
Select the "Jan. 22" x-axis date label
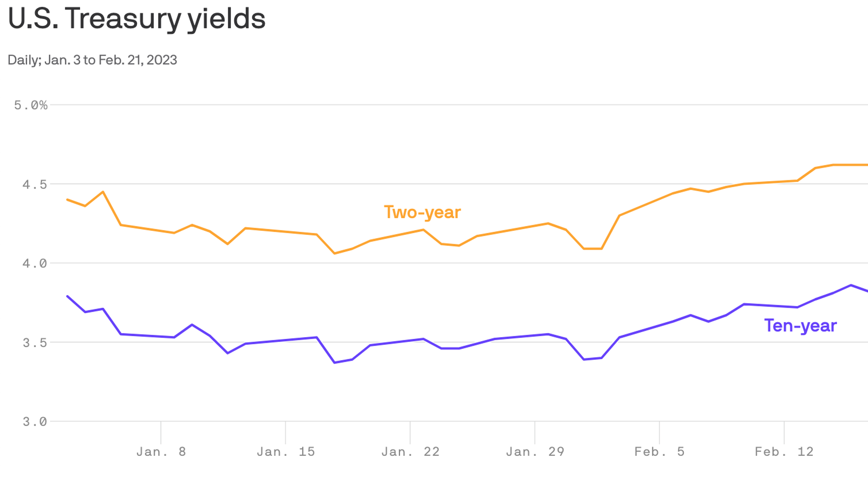(410, 451)
